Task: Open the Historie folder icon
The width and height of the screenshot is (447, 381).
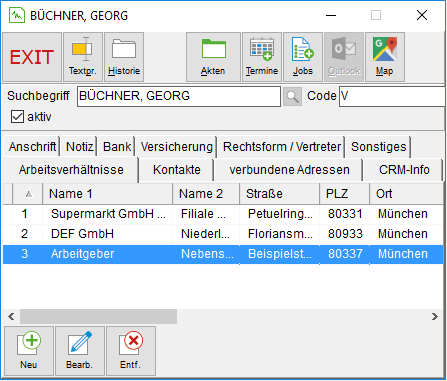Action: (124, 57)
